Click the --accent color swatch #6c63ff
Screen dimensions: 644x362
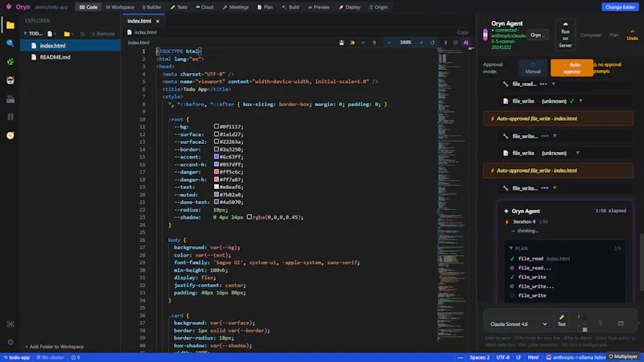(216, 157)
